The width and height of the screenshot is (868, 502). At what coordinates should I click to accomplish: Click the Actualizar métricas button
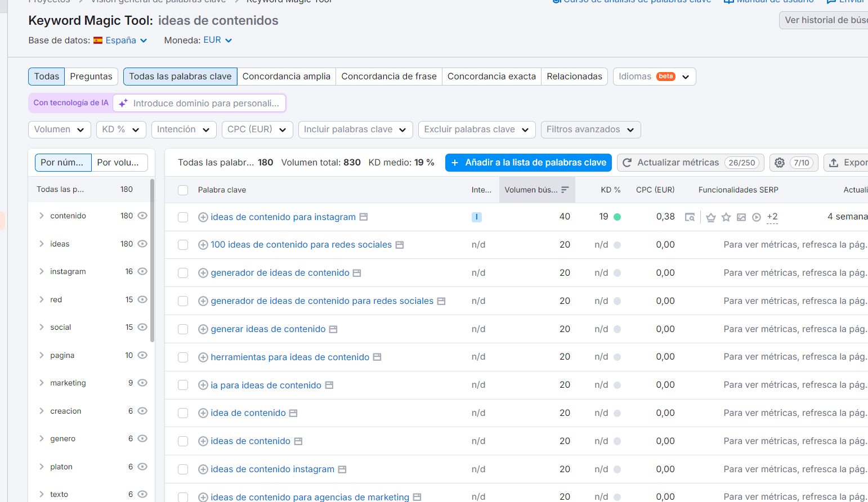691,163
